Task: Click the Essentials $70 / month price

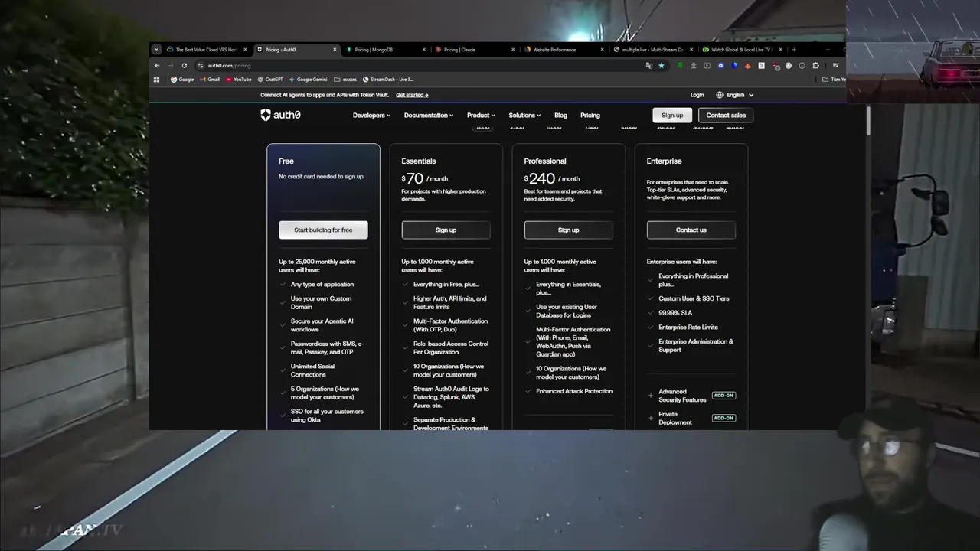Action: click(425, 178)
